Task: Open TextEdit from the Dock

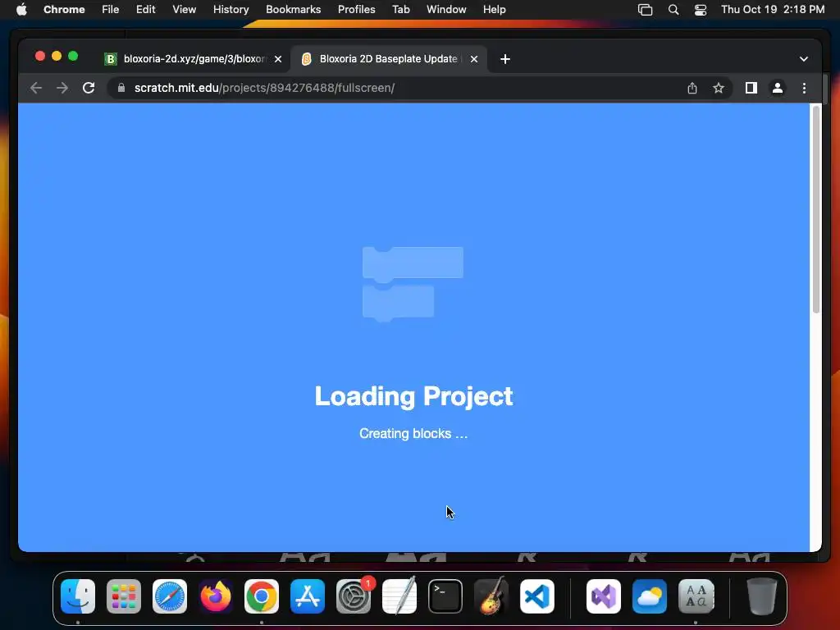Action: click(x=399, y=596)
